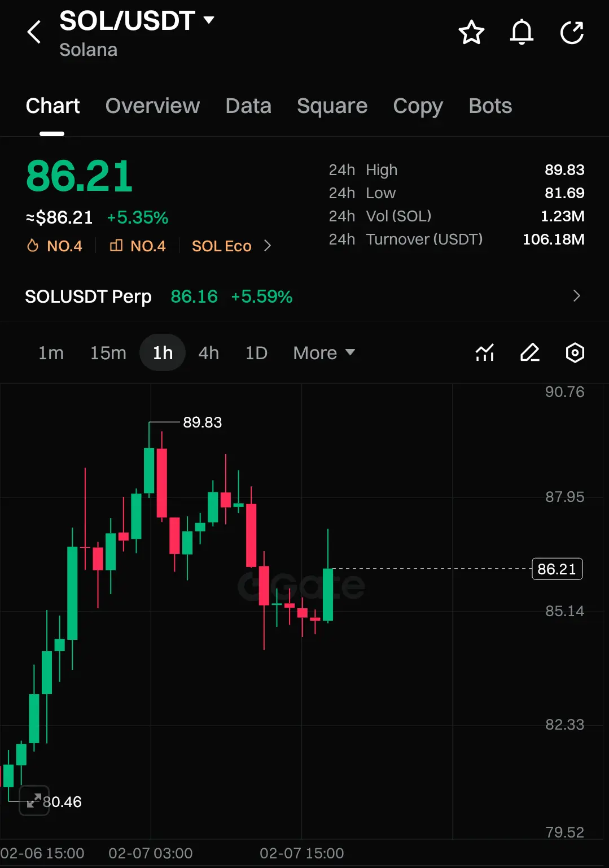This screenshot has width=609, height=868.
Task: Select the 1h timeframe
Action: (x=163, y=353)
